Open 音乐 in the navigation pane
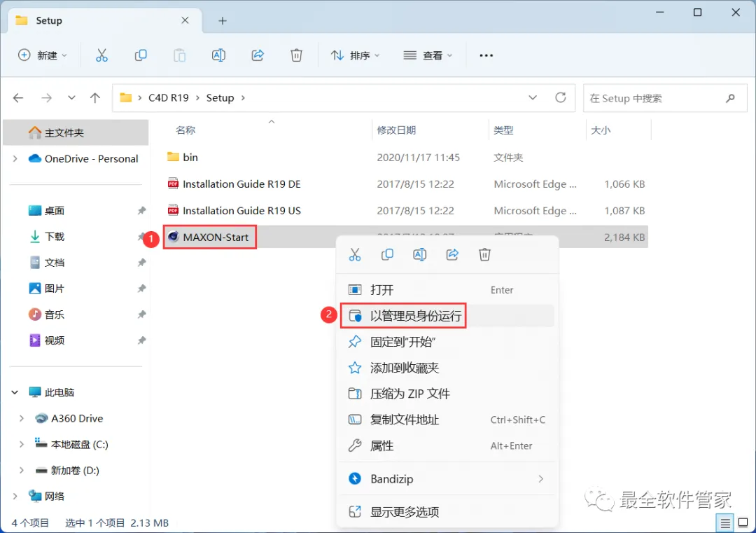 click(54, 314)
